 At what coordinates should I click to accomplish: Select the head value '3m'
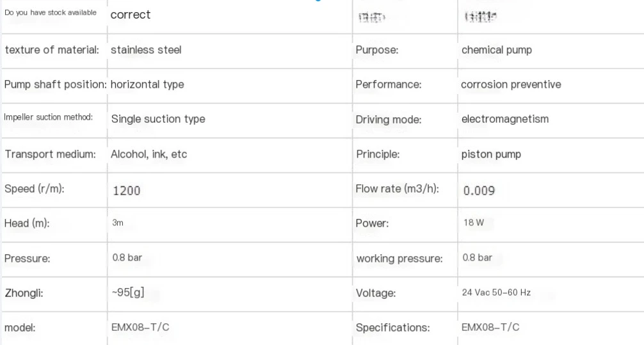point(118,223)
